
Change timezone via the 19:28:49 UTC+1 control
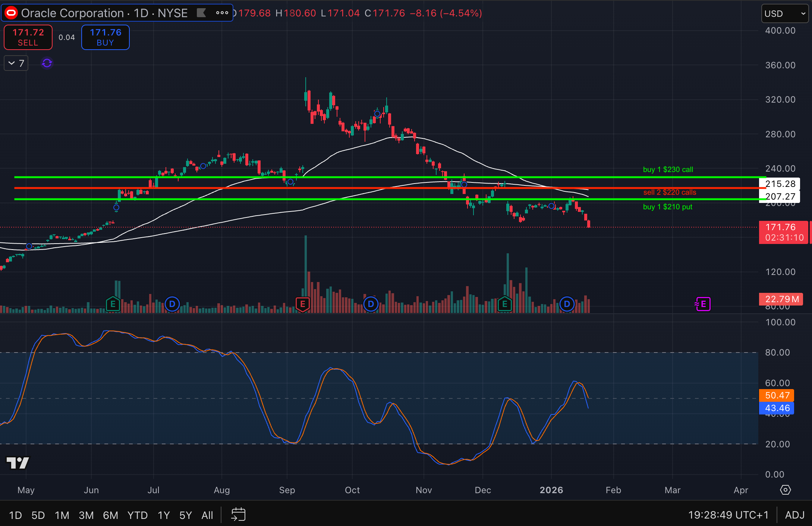[728, 514]
